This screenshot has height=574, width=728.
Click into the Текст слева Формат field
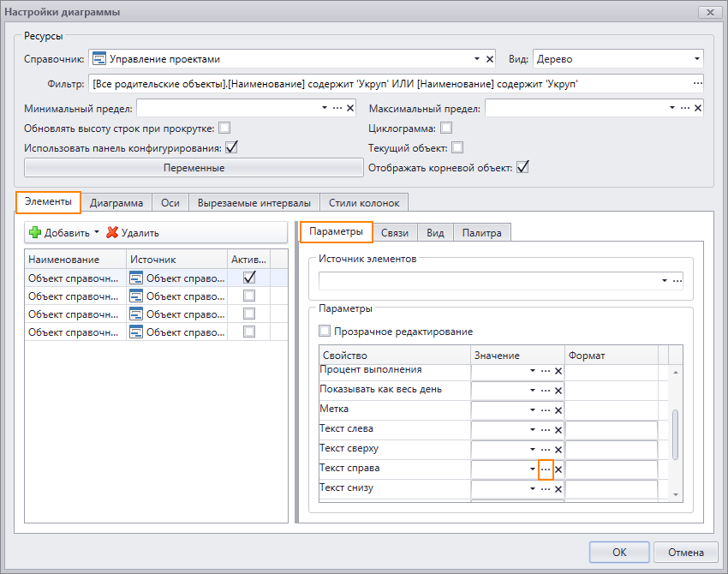coord(611,430)
